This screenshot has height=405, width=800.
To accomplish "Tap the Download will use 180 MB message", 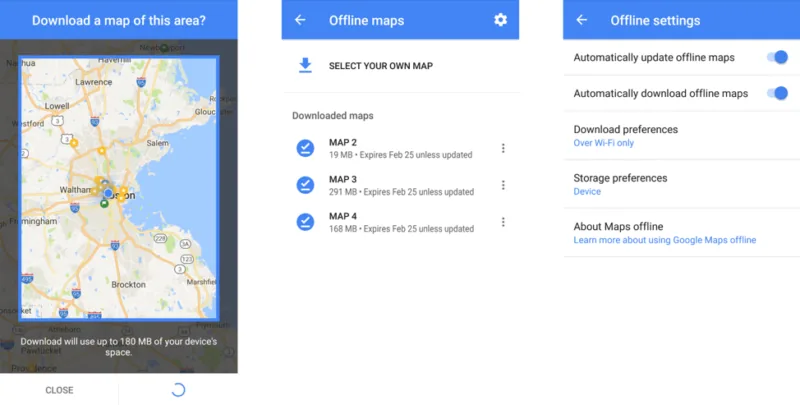I will (x=118, y=347).
